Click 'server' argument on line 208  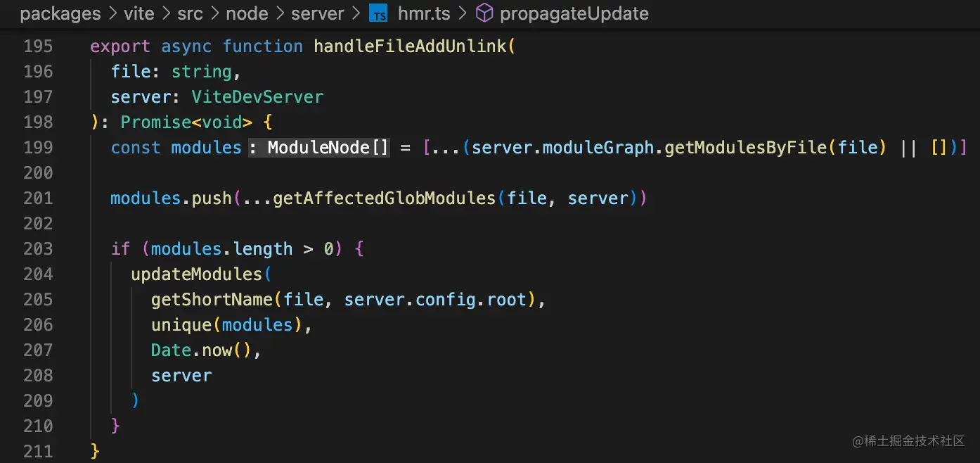pyautogui.click(x=181, y=376)
